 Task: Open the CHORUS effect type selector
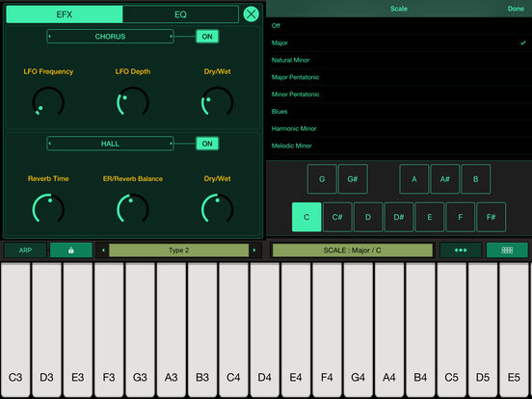[x=110, y=37]
